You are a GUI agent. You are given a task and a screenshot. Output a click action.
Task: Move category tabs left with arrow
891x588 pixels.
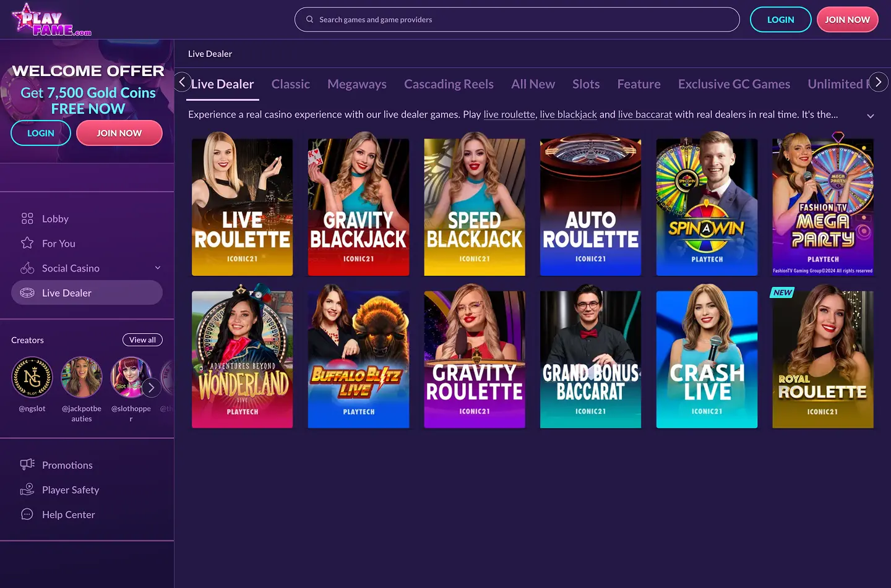(182, 82)
